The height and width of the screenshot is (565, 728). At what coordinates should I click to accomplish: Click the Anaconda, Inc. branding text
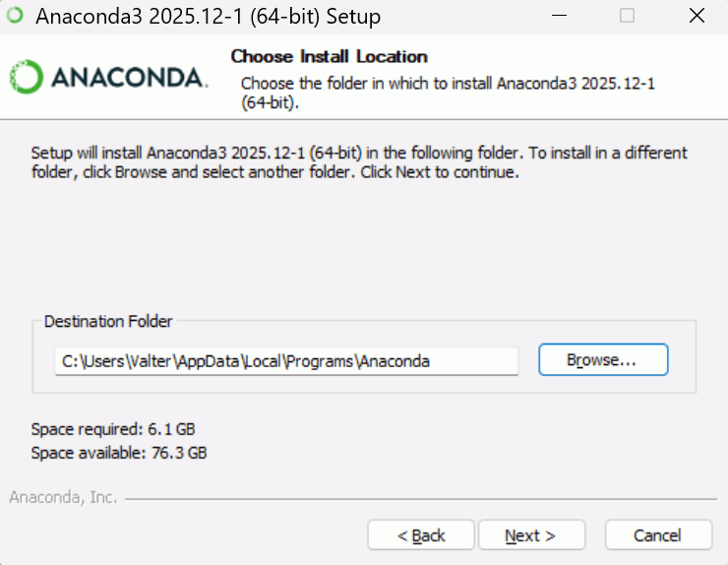pyautogui.click(x=63, y=497)
